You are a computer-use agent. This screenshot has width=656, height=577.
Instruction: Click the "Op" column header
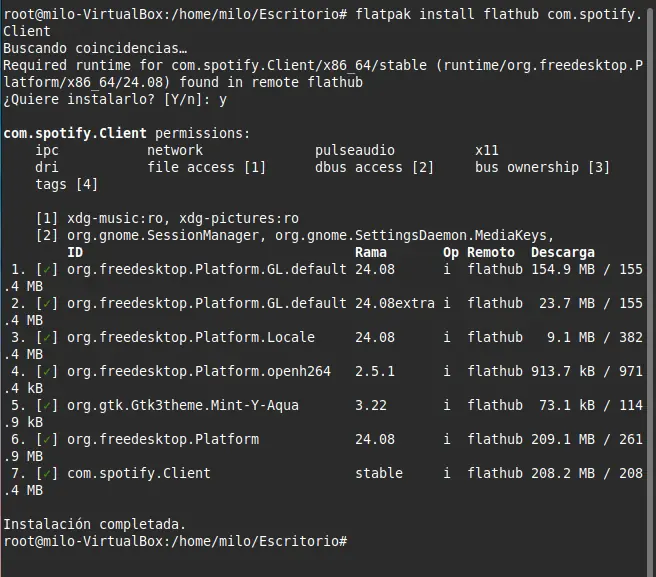pos(451,253)
